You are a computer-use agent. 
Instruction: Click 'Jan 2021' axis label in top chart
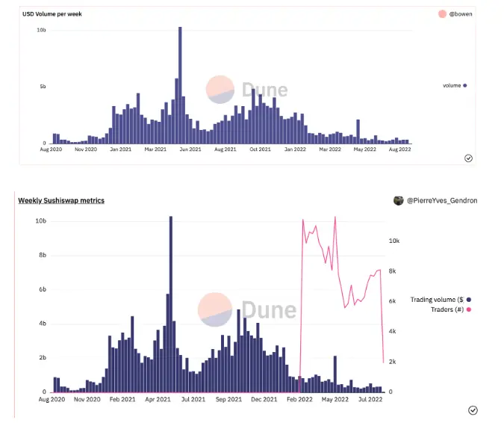point(120,149)
